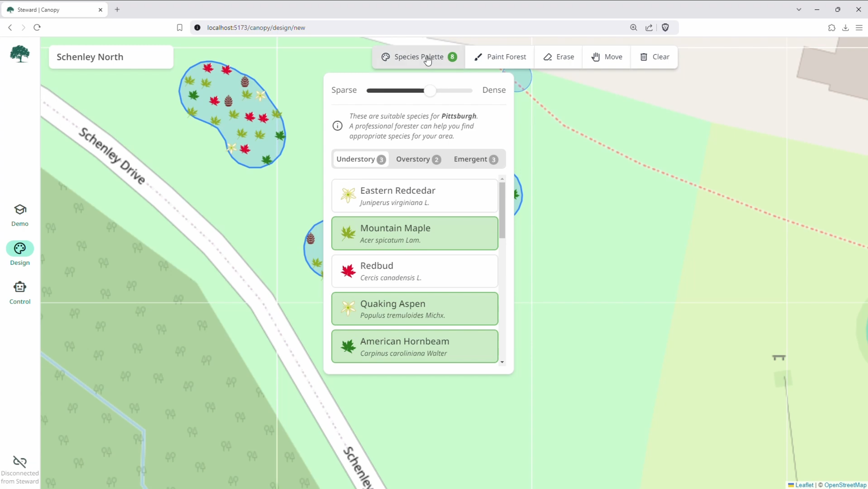Click the species list scroll-down arrow
This screenshot has width=868, height=489.
point(503,362)
